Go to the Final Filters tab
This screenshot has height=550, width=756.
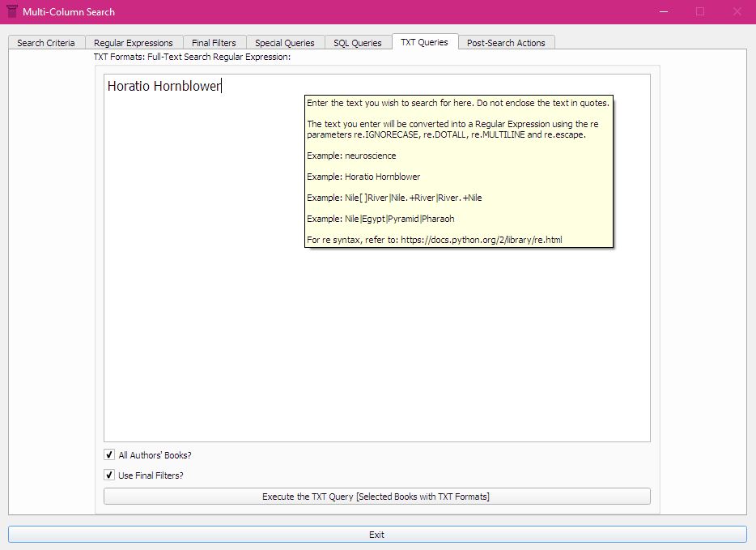[214, 43]
